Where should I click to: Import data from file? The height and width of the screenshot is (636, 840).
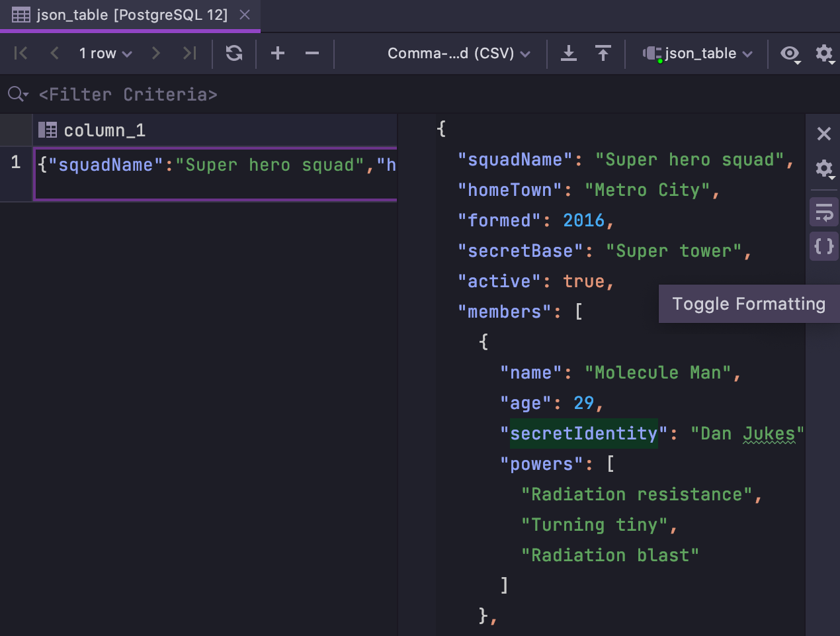click(603, 54)
